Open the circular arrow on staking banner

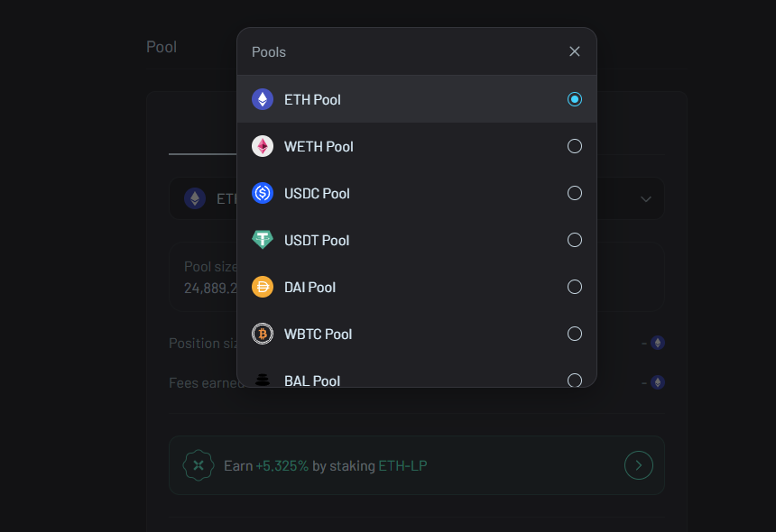[639, 465]
